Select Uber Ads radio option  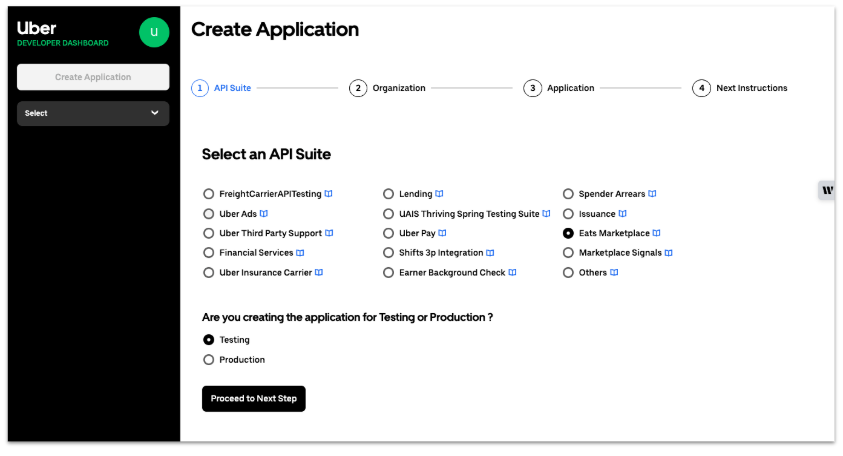pyautogui.click(x=209, y=213)
